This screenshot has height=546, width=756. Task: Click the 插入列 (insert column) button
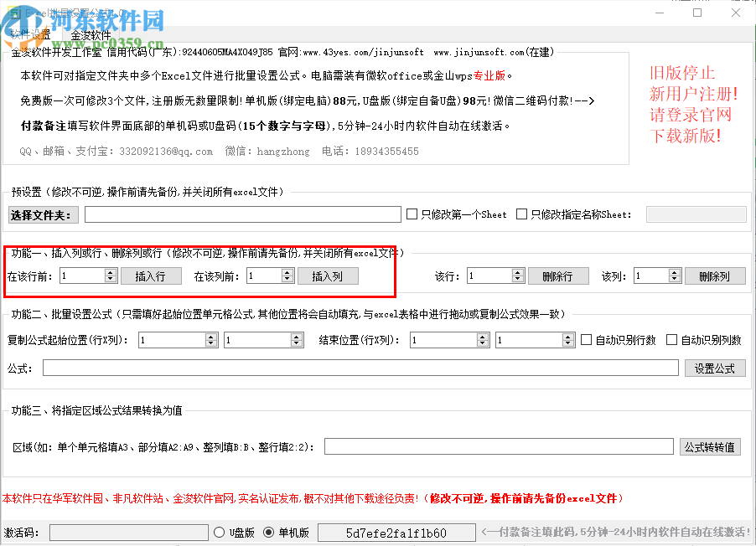[x=326, y=275]
